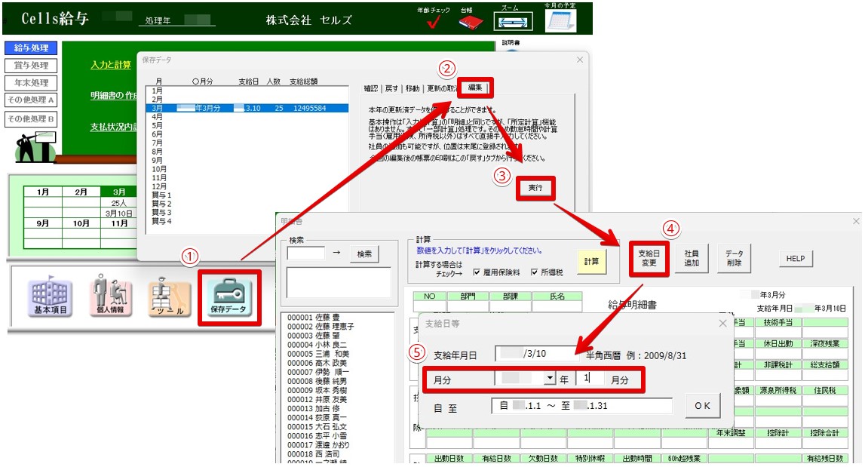This screenshot has width=868, height=467.
Task: Close the 支給日等 dialog
Action: click(722, 324)
